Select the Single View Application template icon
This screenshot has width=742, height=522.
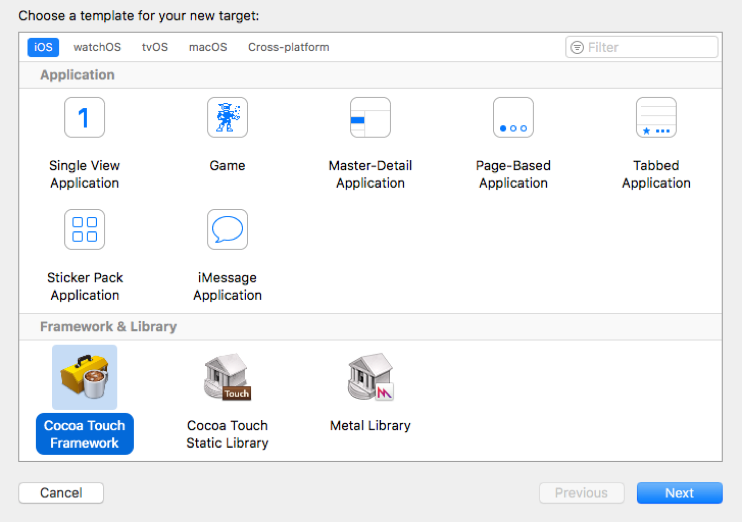coord(84,118)
